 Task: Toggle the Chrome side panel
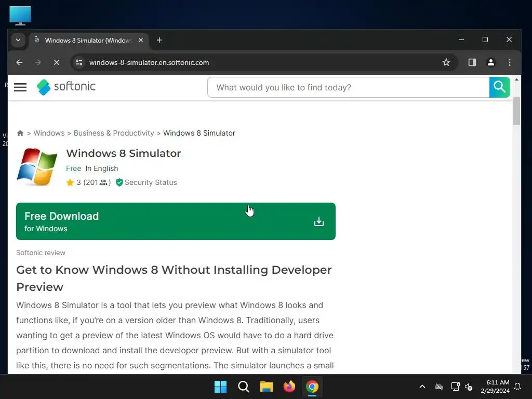pos(472,62)
